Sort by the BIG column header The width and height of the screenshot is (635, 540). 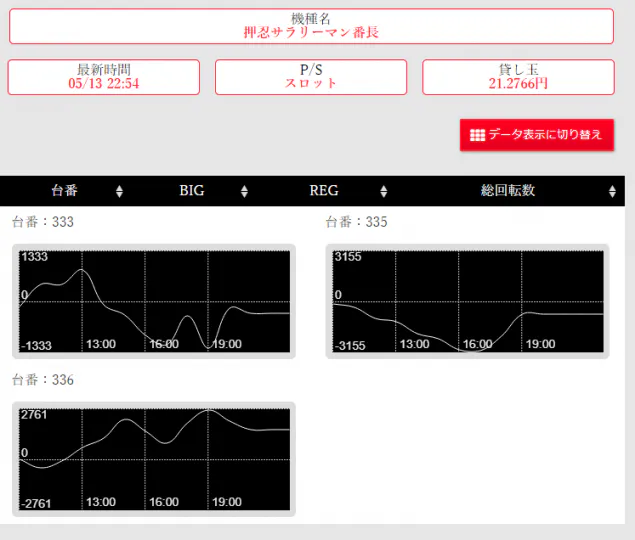point(192,190)
